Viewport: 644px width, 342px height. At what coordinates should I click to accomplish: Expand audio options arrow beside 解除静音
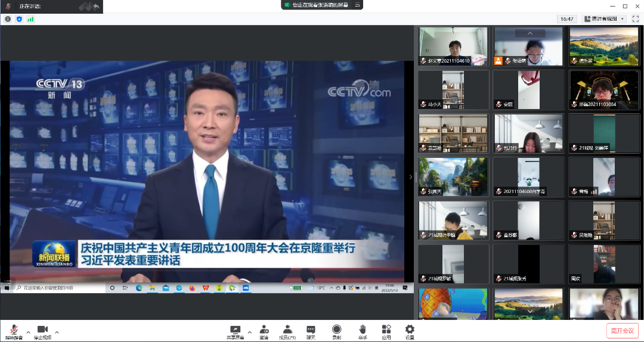[x=28, y=332]
